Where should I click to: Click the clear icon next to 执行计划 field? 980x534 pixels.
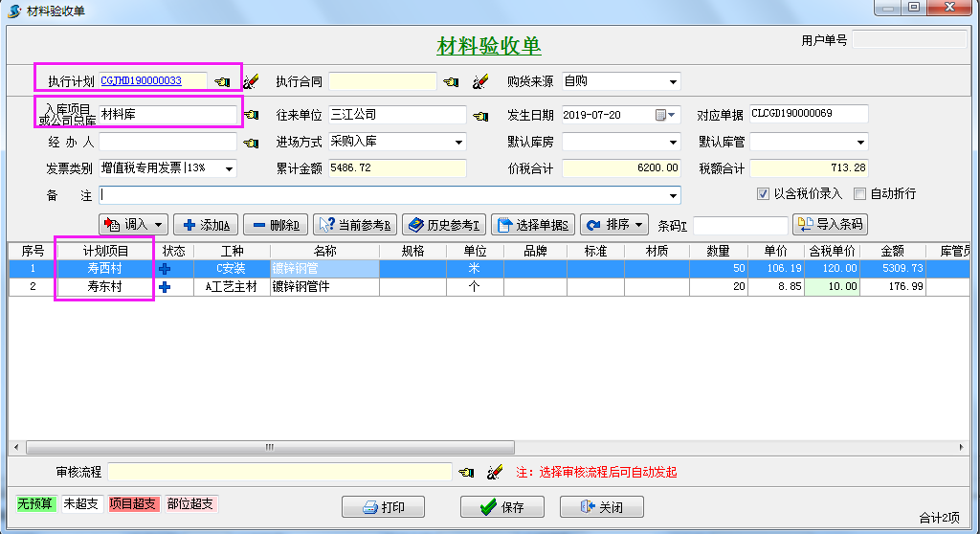(x=251, y=81)
